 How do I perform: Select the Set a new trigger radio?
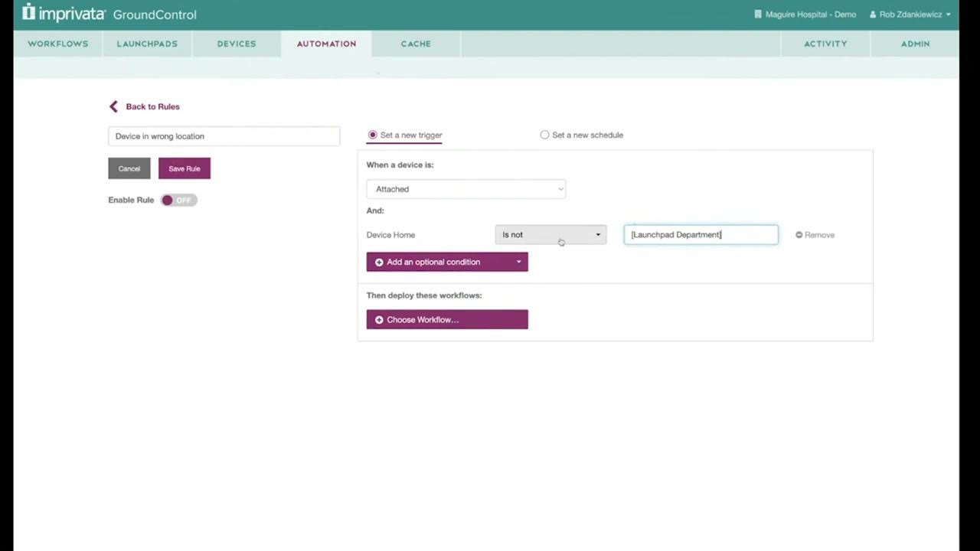373,135
